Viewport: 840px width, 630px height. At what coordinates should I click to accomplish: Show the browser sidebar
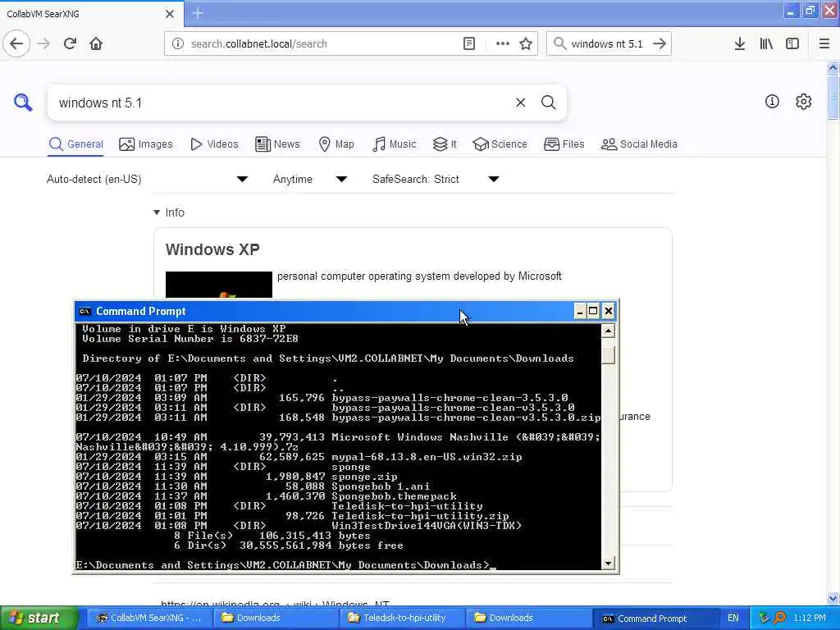[x=792, y=44]
